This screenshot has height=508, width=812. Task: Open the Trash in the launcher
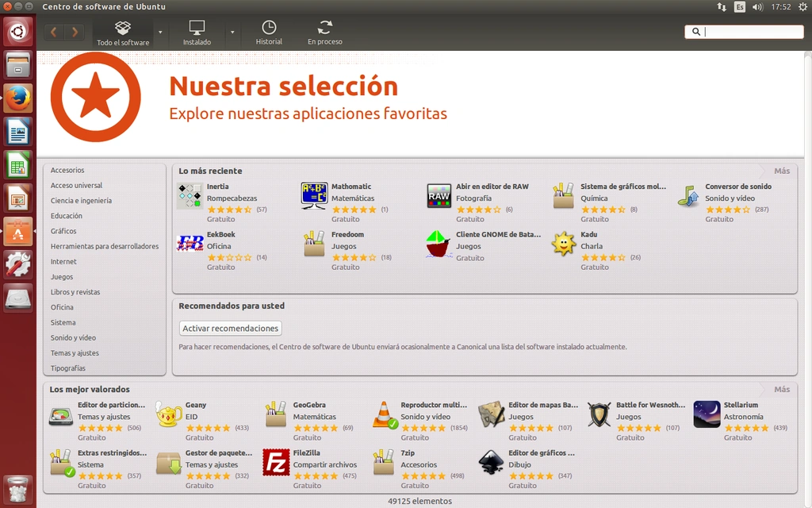point(18,488)
